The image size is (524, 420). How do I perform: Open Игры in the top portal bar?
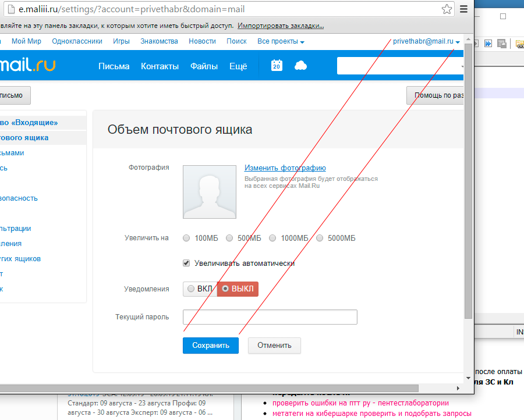point(121,41)
